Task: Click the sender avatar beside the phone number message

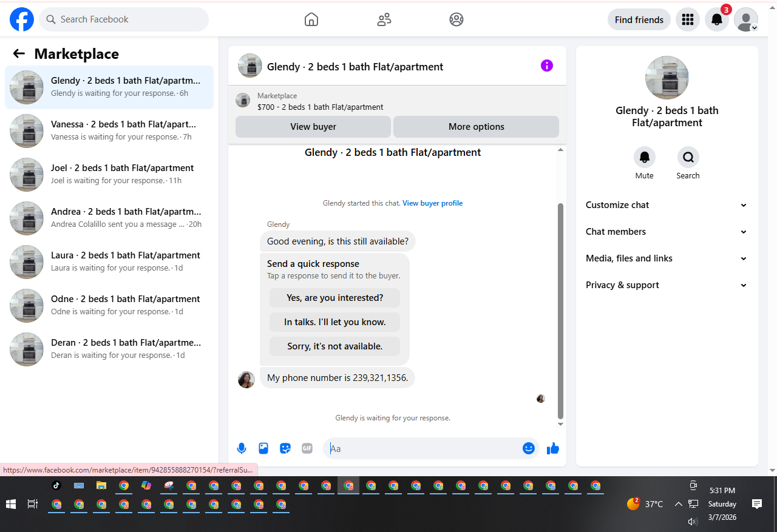Action: pyautogui.click(x=246, y=380)
